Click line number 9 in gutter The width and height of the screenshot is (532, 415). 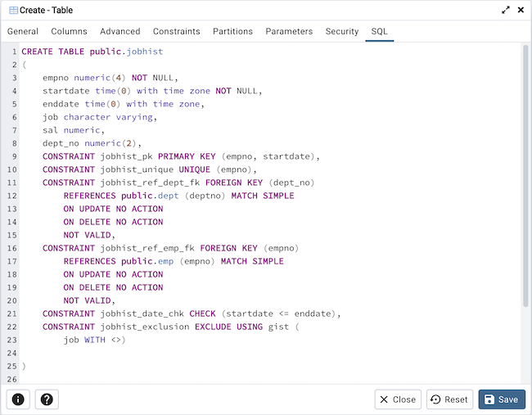(x=13, y=156)
